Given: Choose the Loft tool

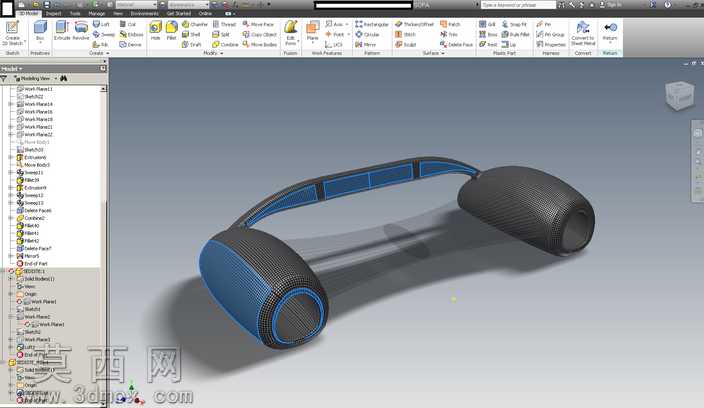Looking at the screenshot, I should pyautogui.click(x=101, y=24).
